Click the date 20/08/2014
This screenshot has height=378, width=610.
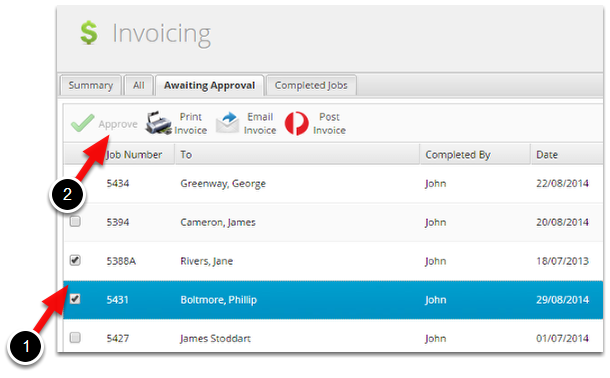click(x=562, y=222)
